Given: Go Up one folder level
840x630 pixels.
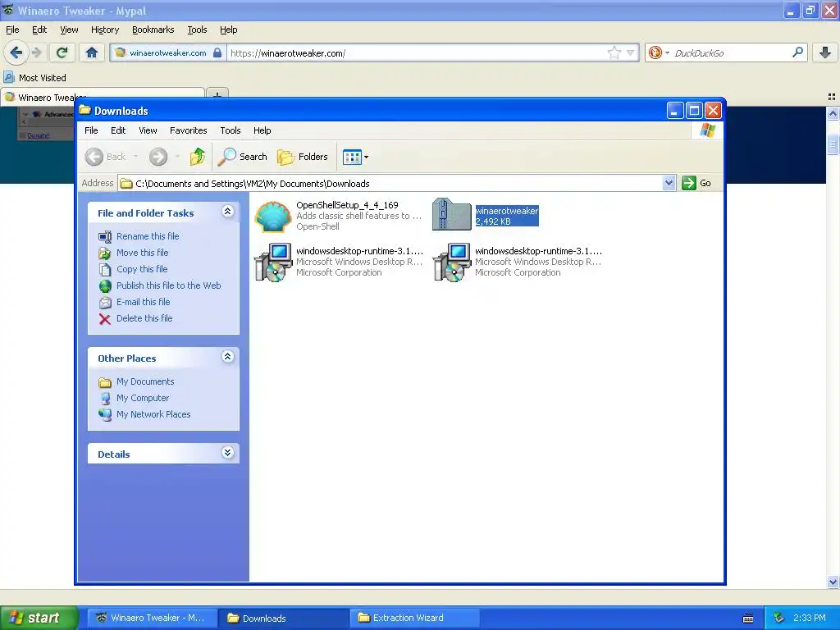Looking at the screenshot, I should click(197, 157).
